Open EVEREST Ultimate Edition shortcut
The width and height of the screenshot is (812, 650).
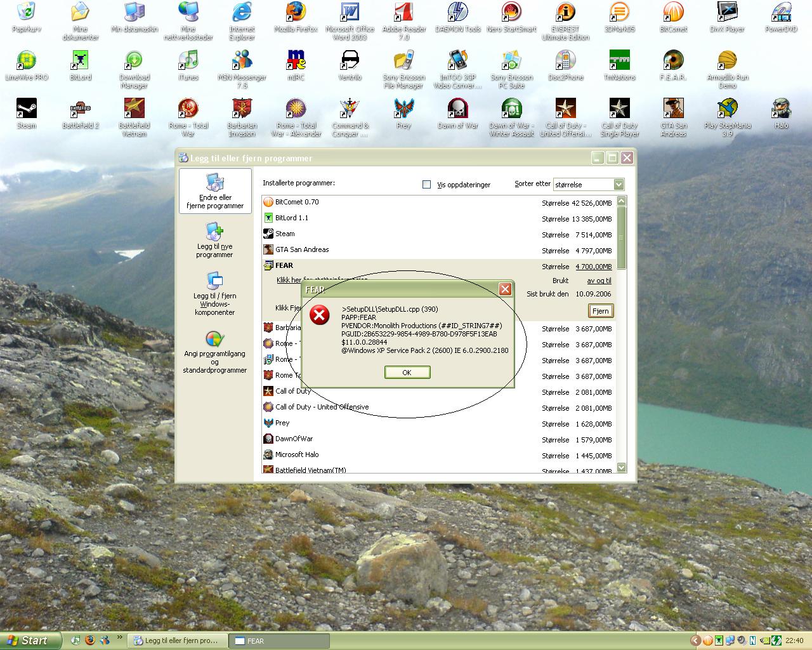click(x=565, y=20)
